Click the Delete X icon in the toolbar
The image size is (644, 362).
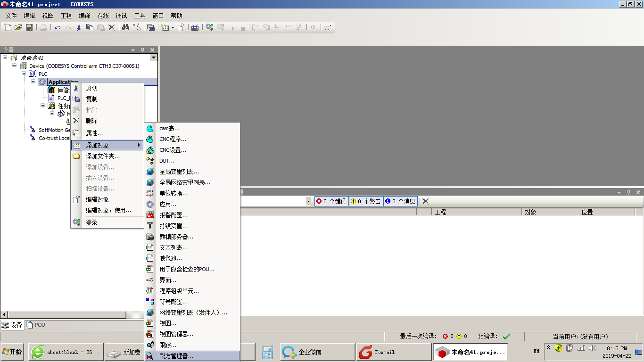click(x=112, y=27)
